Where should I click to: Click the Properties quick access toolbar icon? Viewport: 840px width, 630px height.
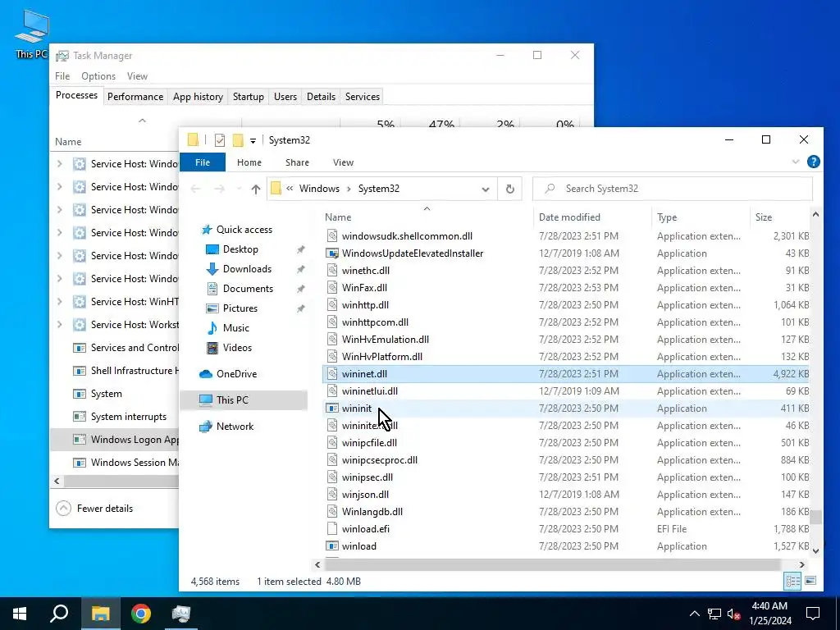(x=220, y=140)
